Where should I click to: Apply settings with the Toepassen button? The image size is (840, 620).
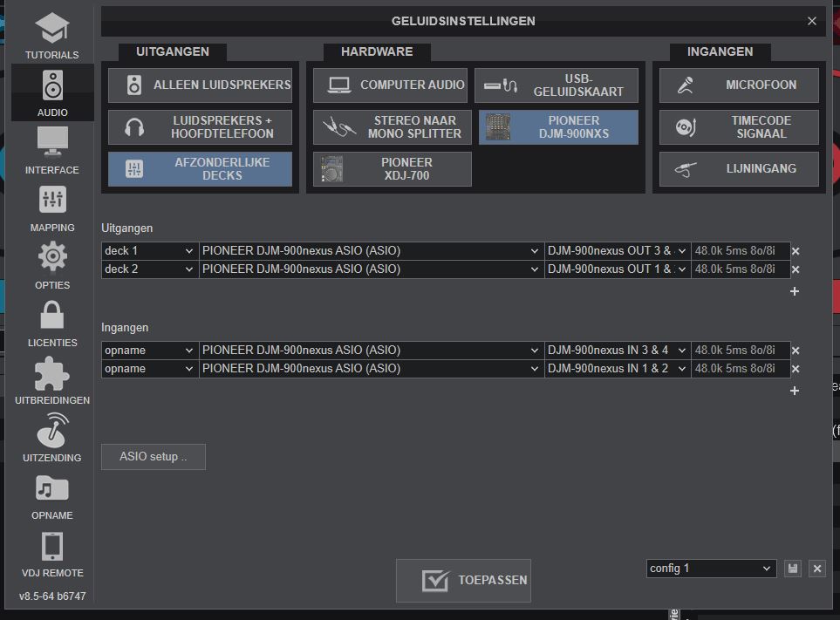pyautogui.click(x=463, y=581)
